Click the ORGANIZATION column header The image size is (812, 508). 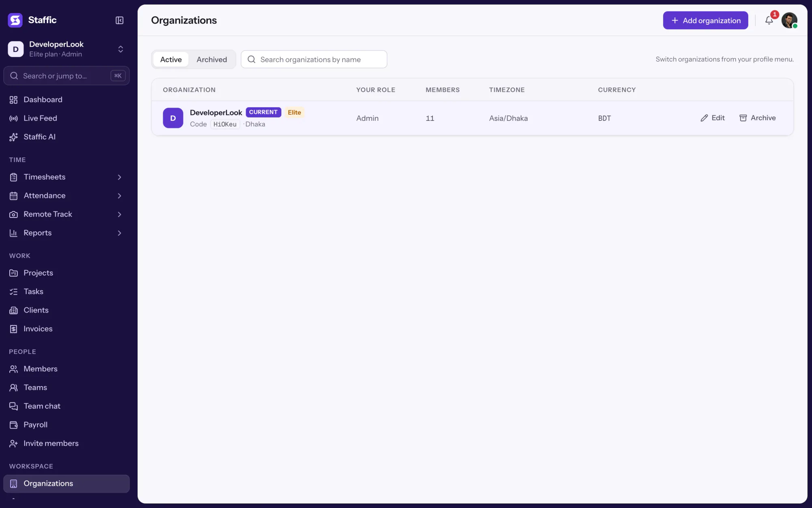(189, 90)
